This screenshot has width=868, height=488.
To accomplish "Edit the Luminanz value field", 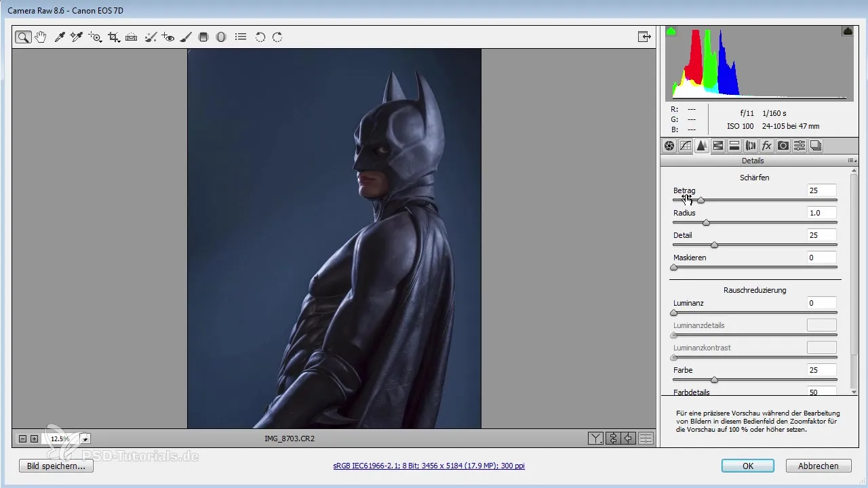I will point(821,303).
